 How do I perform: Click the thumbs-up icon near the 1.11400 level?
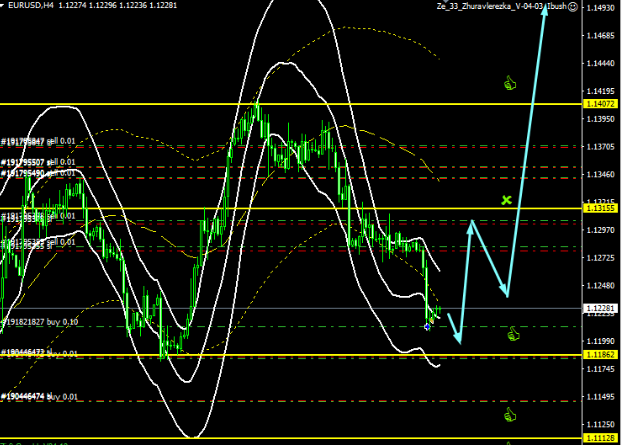pos(510,413)
